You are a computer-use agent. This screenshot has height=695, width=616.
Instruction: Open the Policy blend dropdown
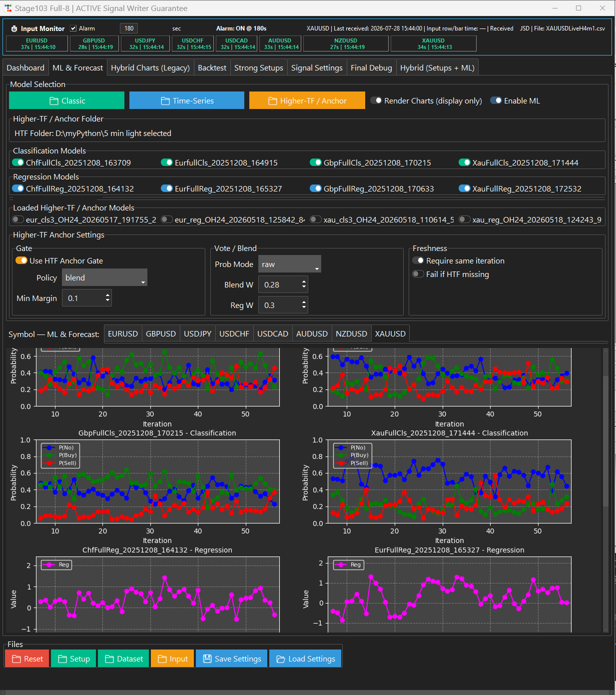coord(104,277)
